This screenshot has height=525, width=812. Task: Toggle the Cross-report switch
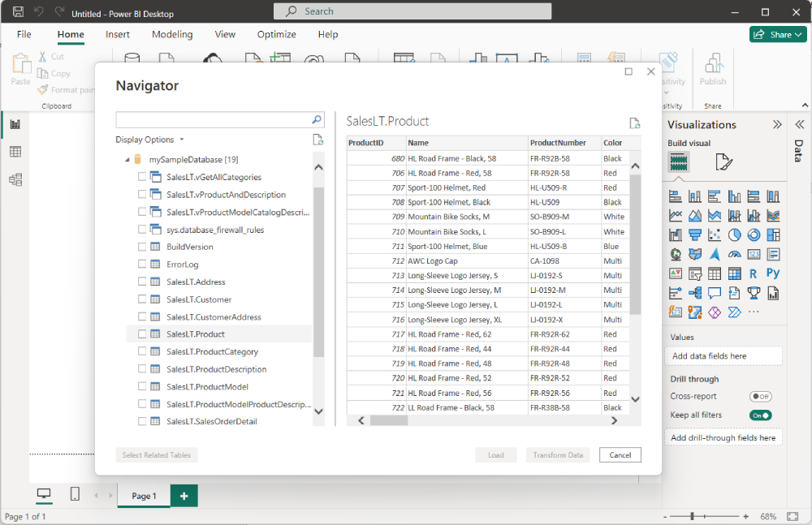coord(760,397)
